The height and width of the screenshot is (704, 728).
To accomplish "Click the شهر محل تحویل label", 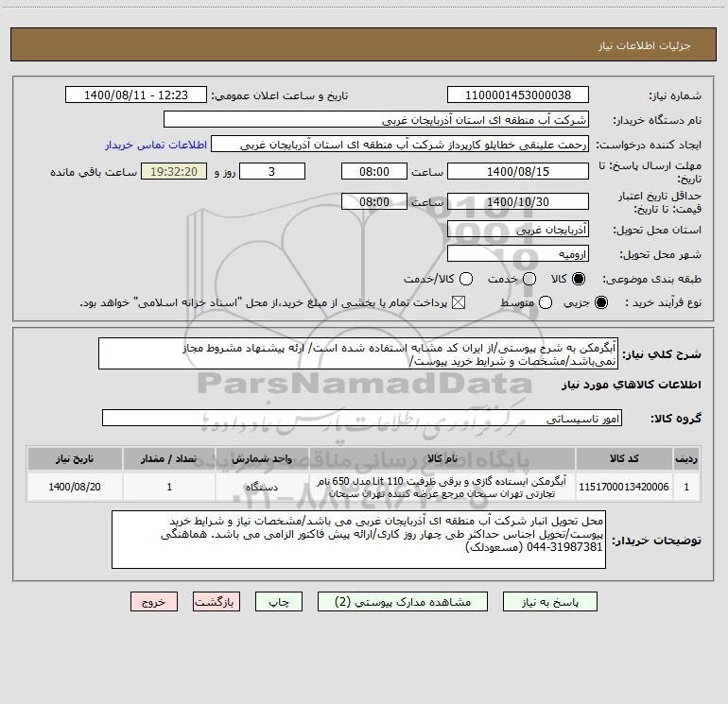I will [660, 255].
